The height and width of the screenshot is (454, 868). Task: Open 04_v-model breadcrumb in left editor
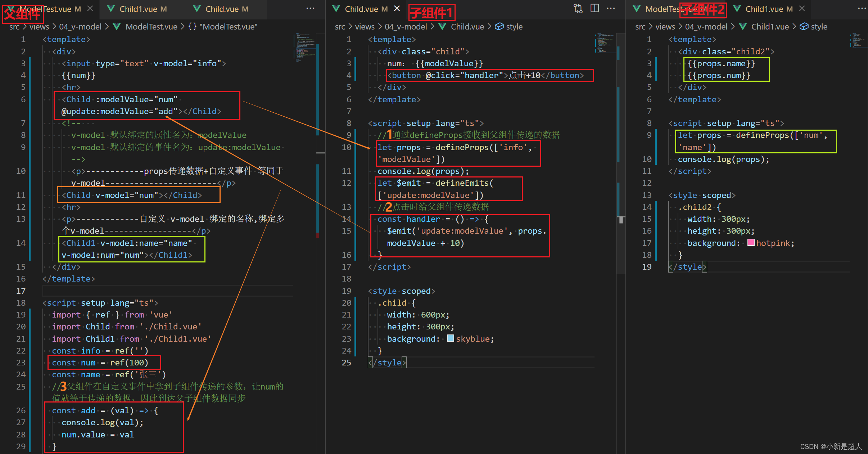(x=80, y=27)
